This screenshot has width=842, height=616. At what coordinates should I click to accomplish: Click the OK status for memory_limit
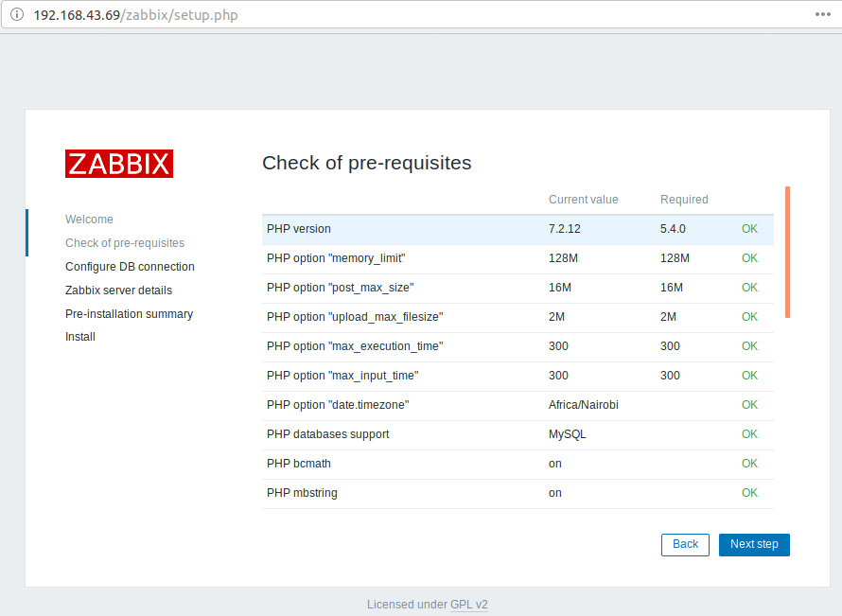tap(749, 258)
